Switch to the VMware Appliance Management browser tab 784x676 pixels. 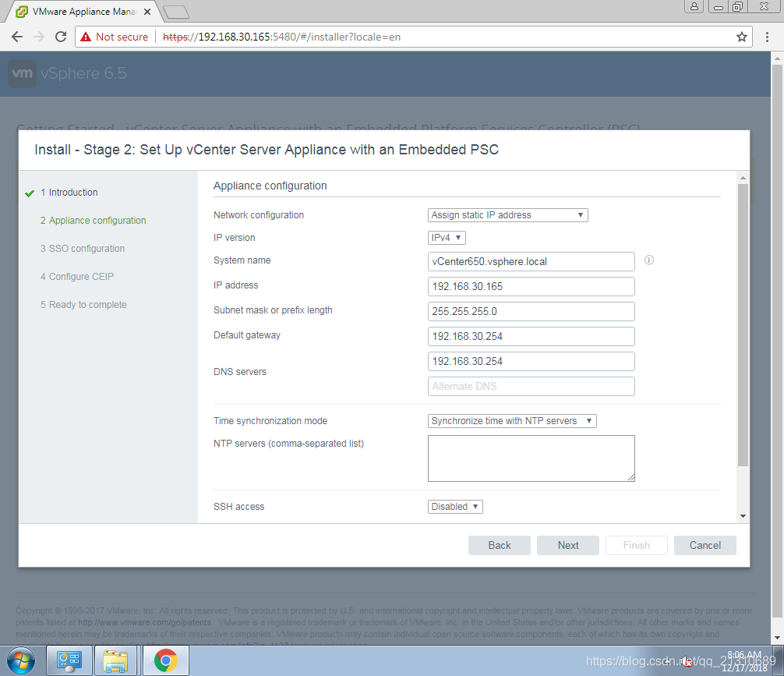(x=83, y=12)
